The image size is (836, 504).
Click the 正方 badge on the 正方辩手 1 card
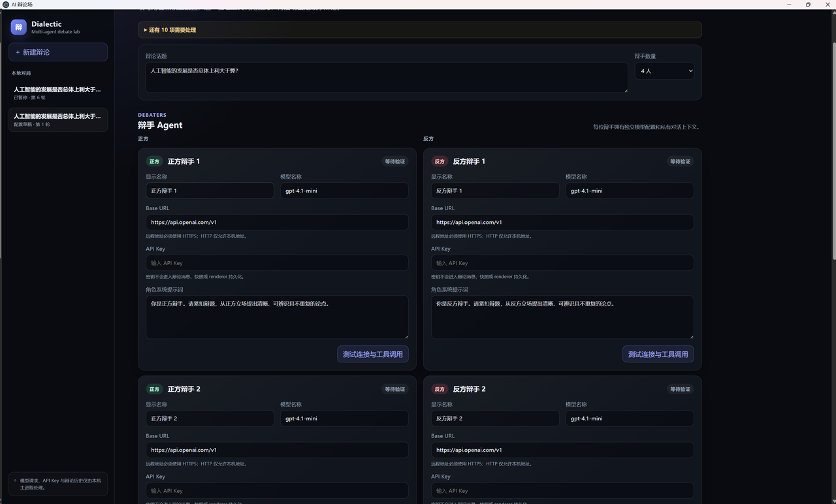click(x=154, y=161)
